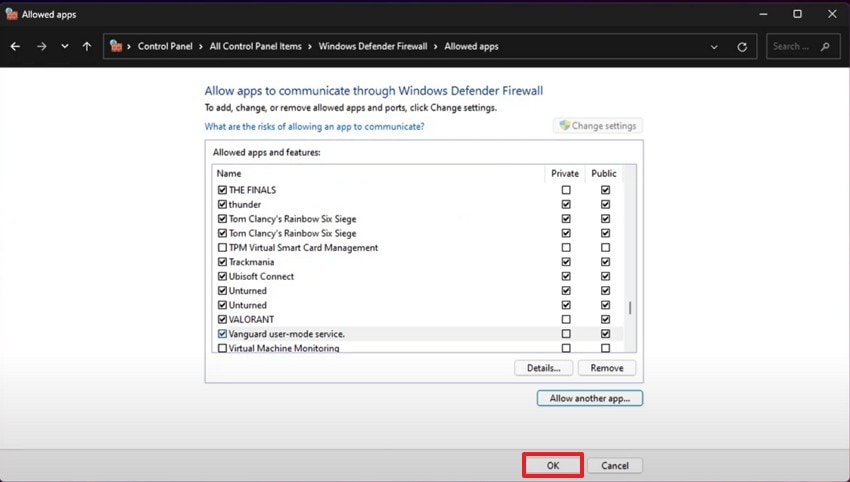Click the shield icon on Change settings
Screen dimensions: 850x482
pos(564,126)
